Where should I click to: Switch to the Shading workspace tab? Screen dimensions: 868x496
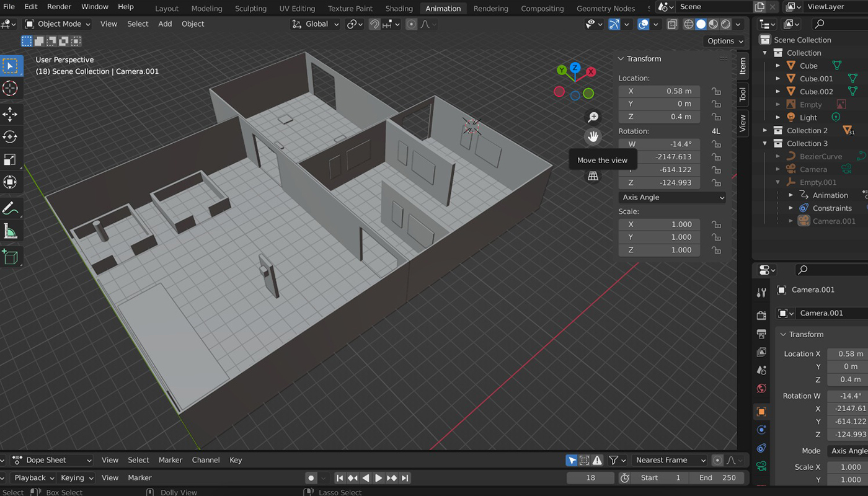(399, 9)
